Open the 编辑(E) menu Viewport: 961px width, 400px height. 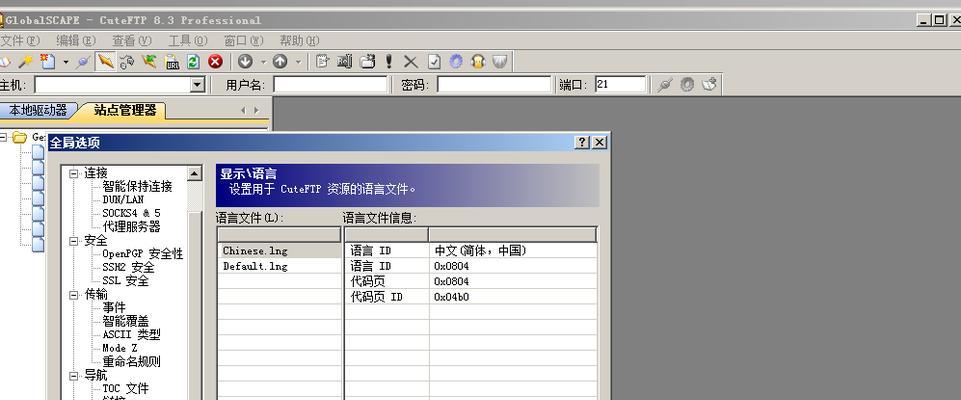point(76,40)
